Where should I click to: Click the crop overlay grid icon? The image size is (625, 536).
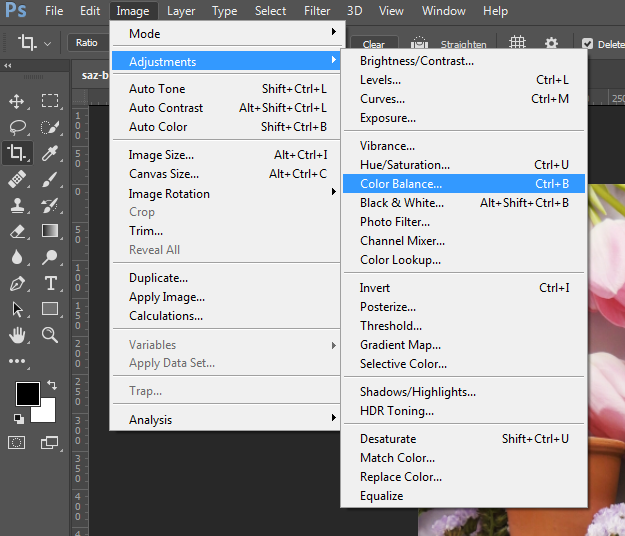pyautogui.click(x=517, y=44)
